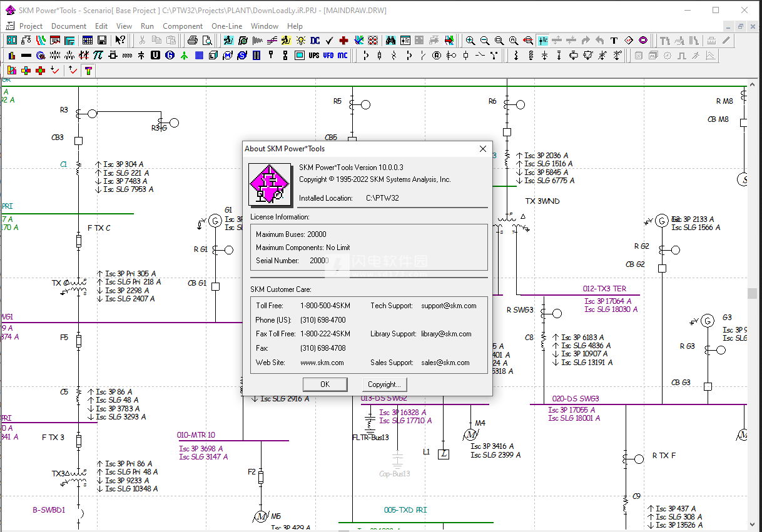Click the Print icon in toolbar

coord(192,40)
